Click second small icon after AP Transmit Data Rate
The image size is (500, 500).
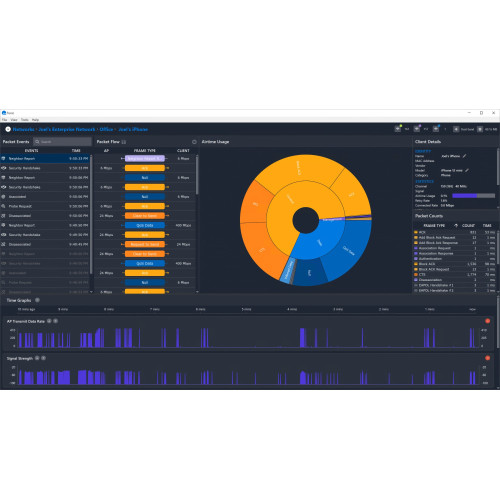55,321
